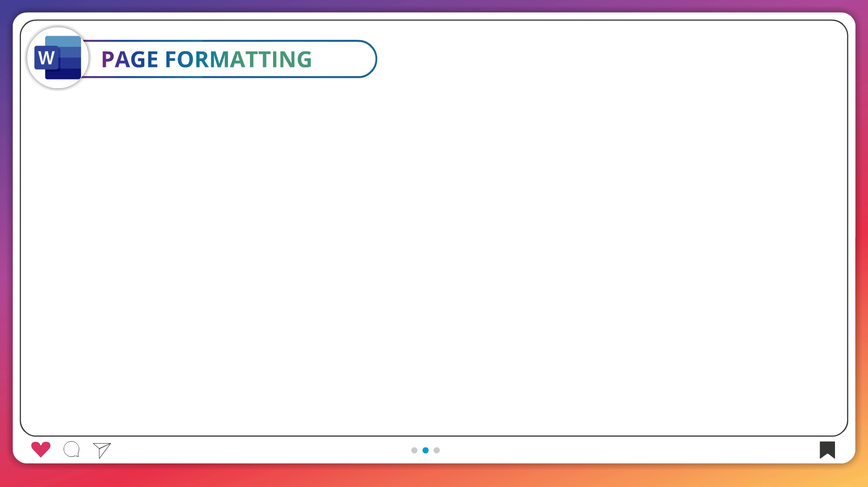This screenshot has height=487, width=868.
Task: Click the PAGE FORMATTING title text
Action: click(x=206, y=59)
